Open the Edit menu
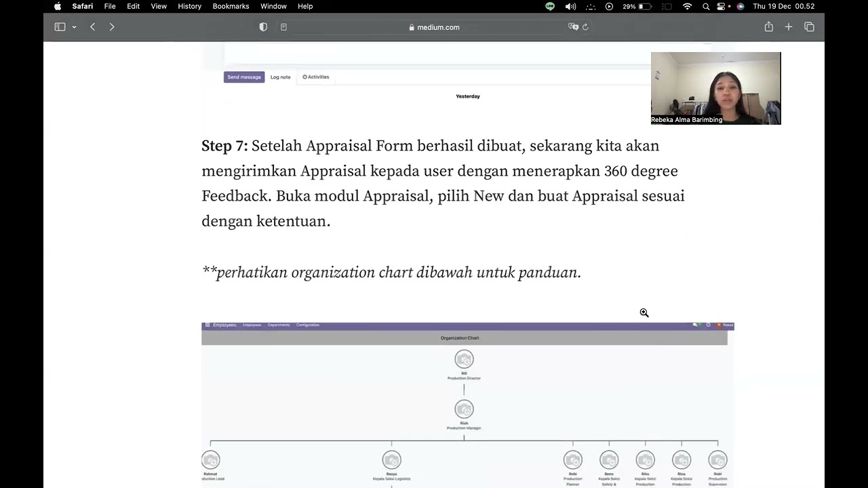 (134, 6)
